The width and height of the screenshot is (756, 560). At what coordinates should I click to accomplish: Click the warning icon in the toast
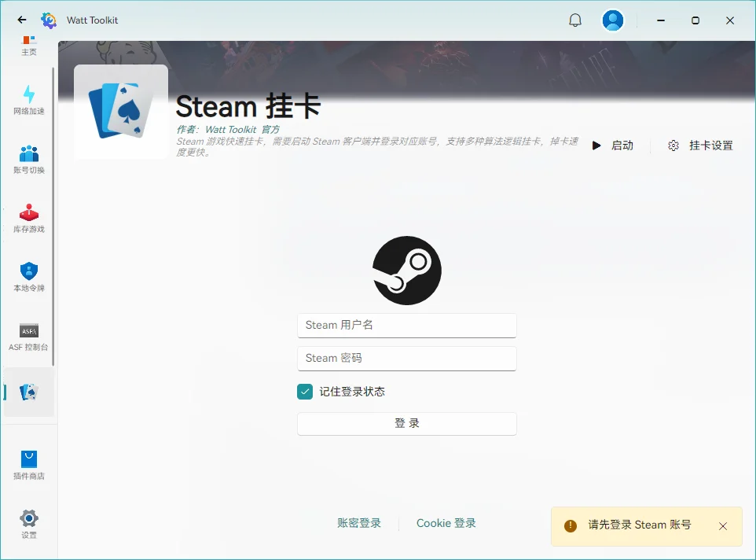(x=571, y=525)
